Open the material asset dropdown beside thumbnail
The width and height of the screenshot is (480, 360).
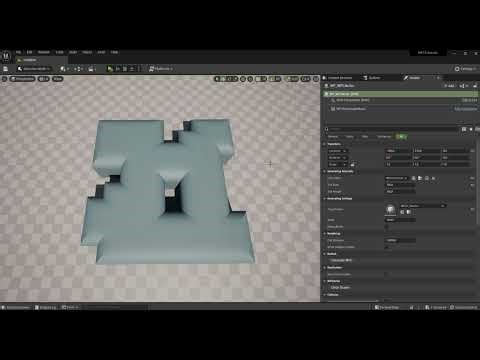pos(423,206)
